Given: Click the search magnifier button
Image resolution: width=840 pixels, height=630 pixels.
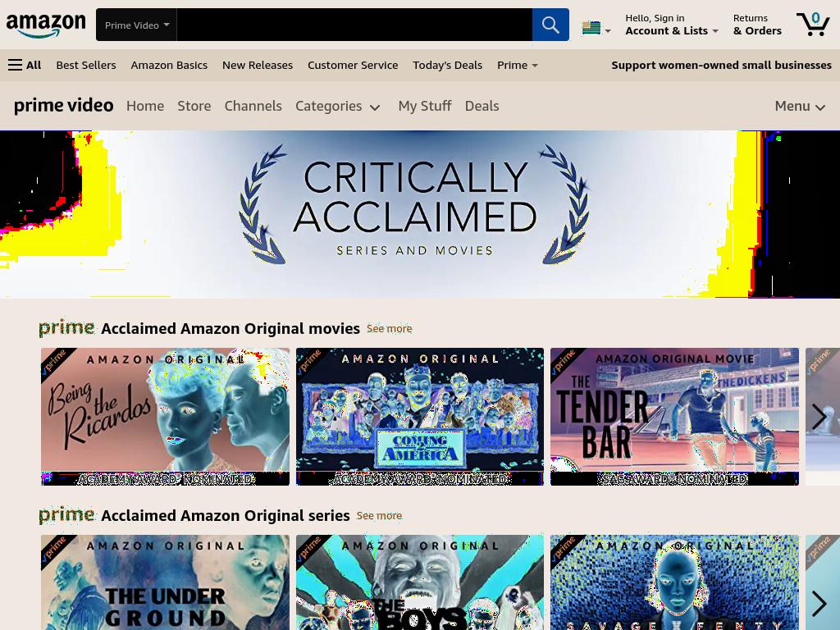Looking at the screenshot, I should [550, 25].
